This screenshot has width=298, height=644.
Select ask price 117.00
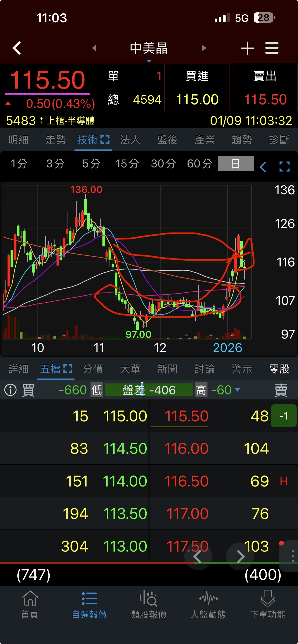coord(187,513)
